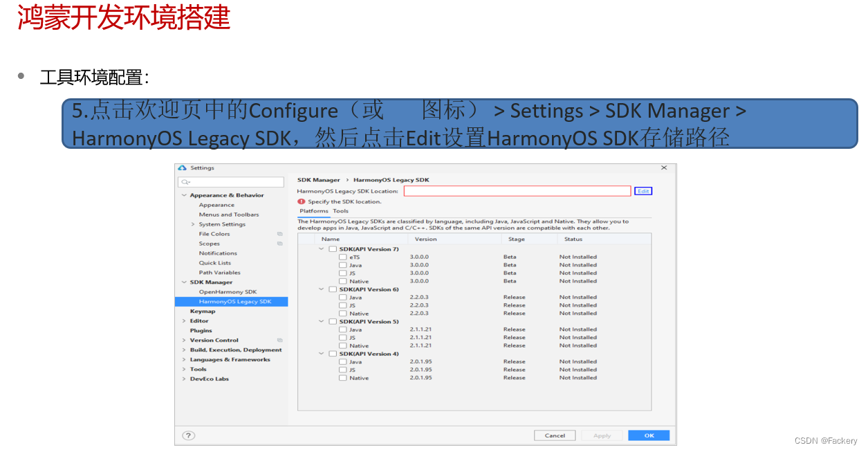This screenshot has width=868, height=452.
Task: Tick the Java checkbox under API Version 7
Action: point(343,265)
